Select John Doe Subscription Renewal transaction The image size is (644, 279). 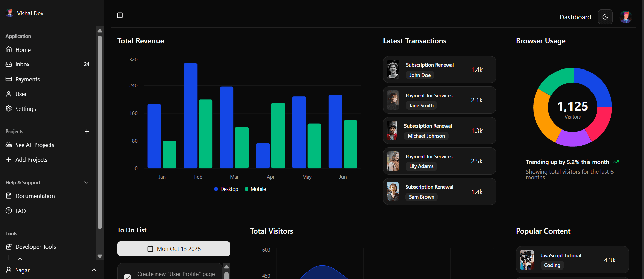click(x=439, y=69)
